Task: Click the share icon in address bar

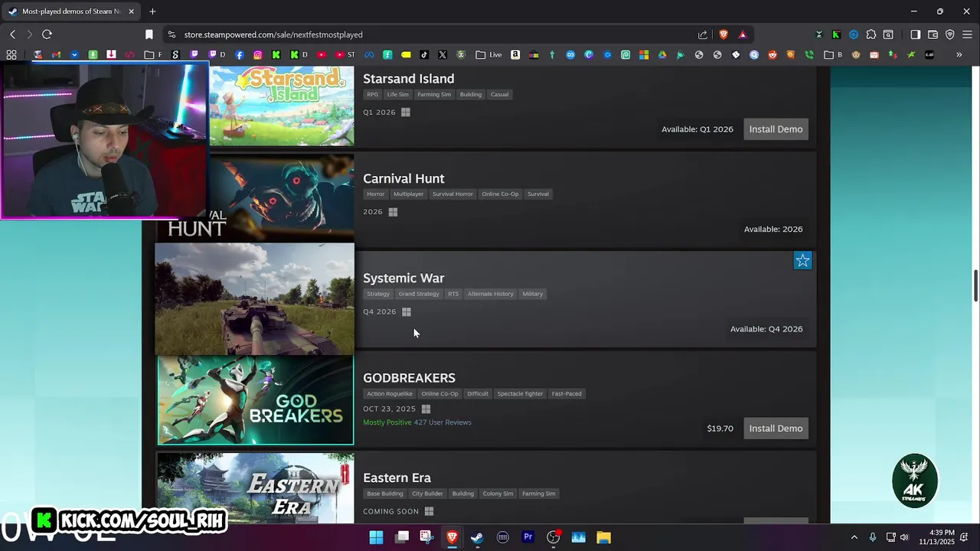Action: point(703,34)
